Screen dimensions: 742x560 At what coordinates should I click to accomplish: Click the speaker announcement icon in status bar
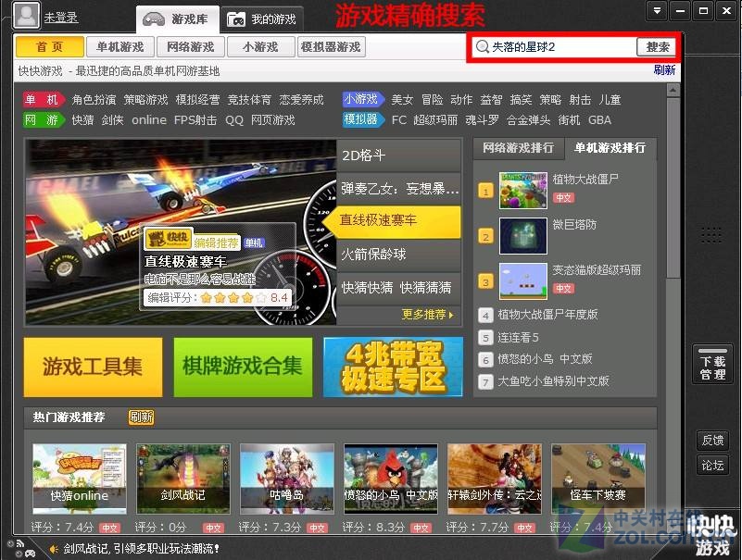(x=54, y=549)
